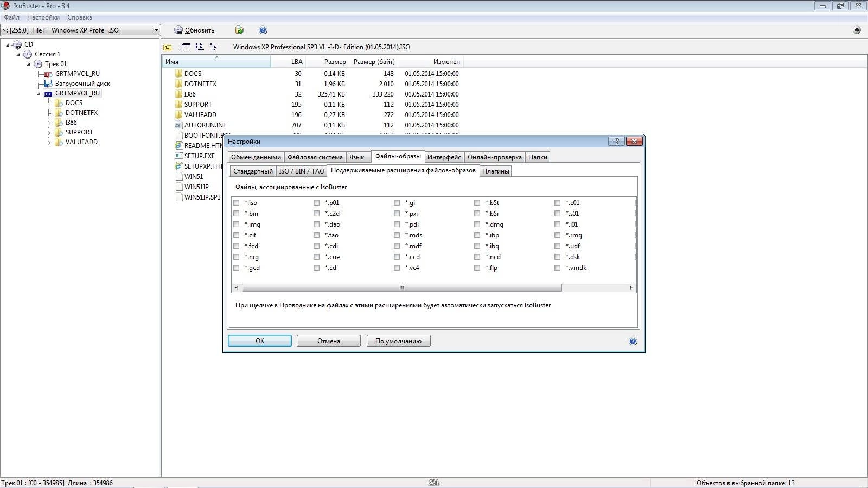Click the SA status bar logo
This screenshot has height=488, width=868.
[x=433, y=483]
